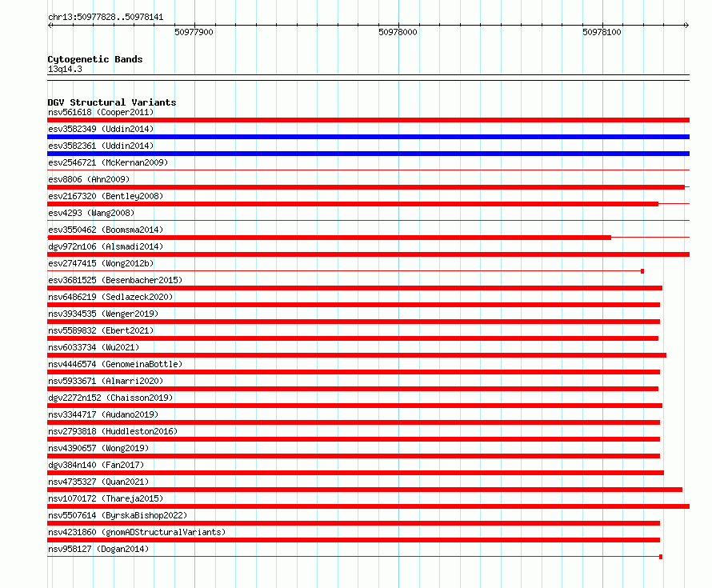Select cytogenetic band 13q14.3
The height and width of the screenshot is (588, 712).
pos(65,69)
